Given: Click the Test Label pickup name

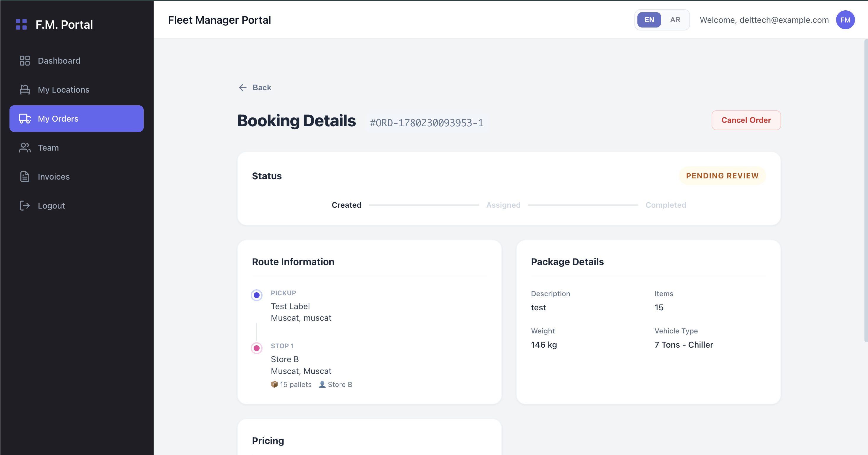Looking at the screenshot, I should 290,306.
